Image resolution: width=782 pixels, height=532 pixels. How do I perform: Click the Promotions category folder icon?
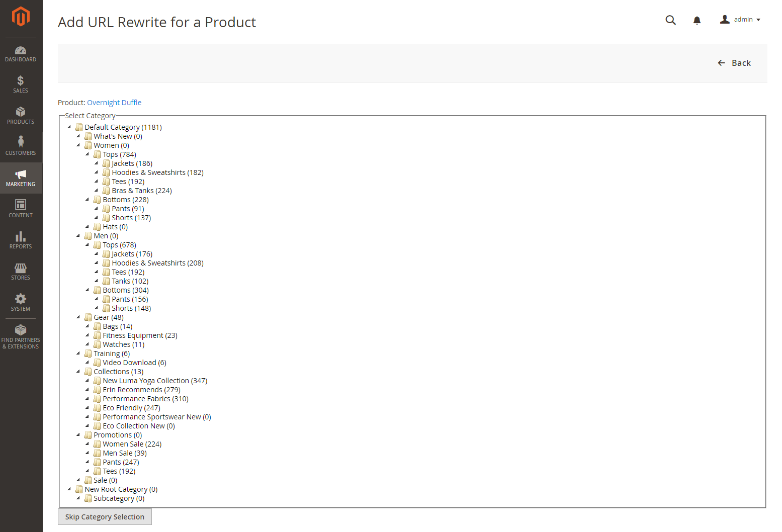[x=88, y=435]
